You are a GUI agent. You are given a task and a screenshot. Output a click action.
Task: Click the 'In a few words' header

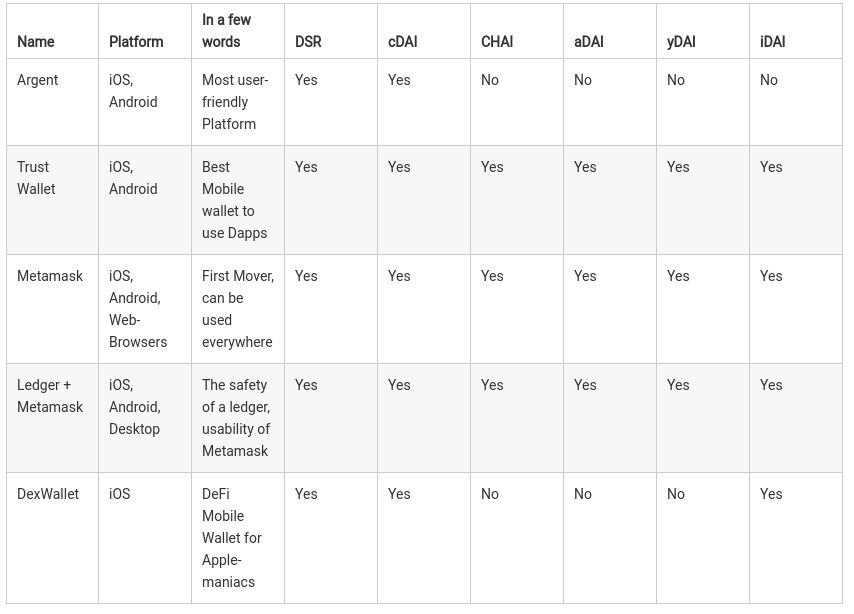pyautogui.click(x=227, y=31)
